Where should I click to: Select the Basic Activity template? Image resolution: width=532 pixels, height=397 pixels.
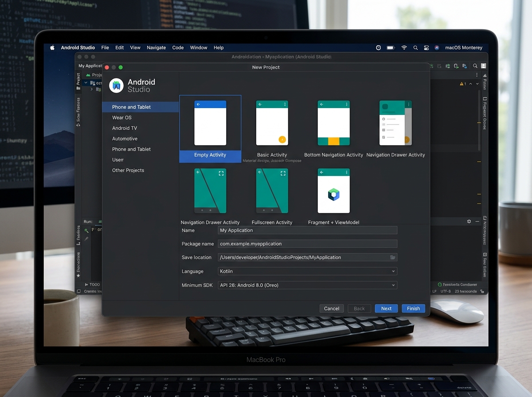pyautogui.click(x=272, y=123)
